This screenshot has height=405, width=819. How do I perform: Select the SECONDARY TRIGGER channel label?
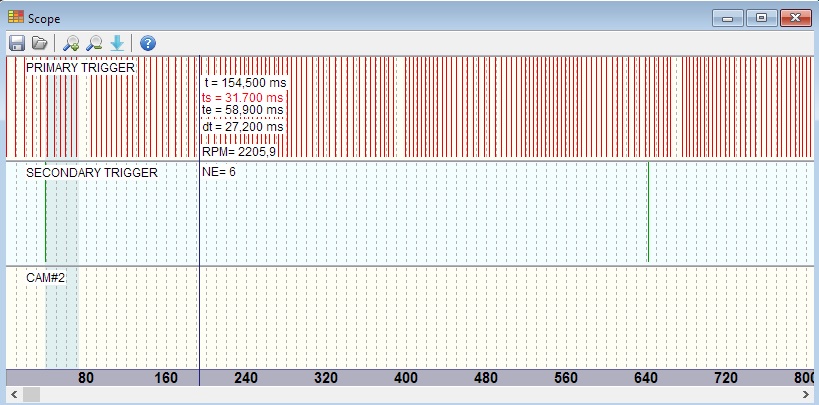coord(91,172)
